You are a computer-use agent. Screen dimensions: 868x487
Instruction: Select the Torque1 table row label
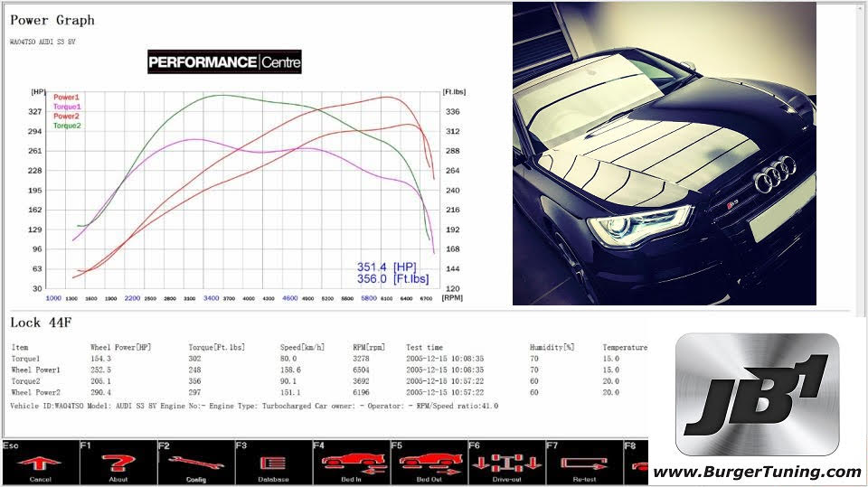(25, 359)
